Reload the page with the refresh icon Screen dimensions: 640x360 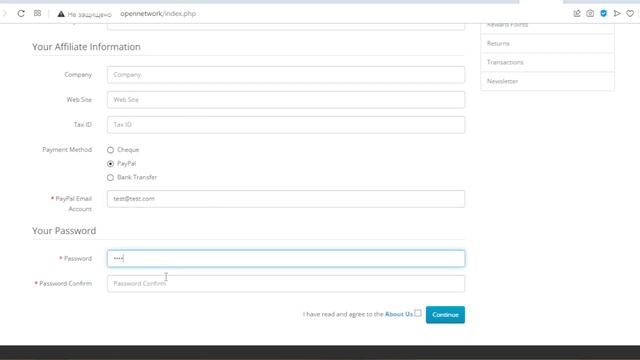pyautogui.click(x=21, y=13)
